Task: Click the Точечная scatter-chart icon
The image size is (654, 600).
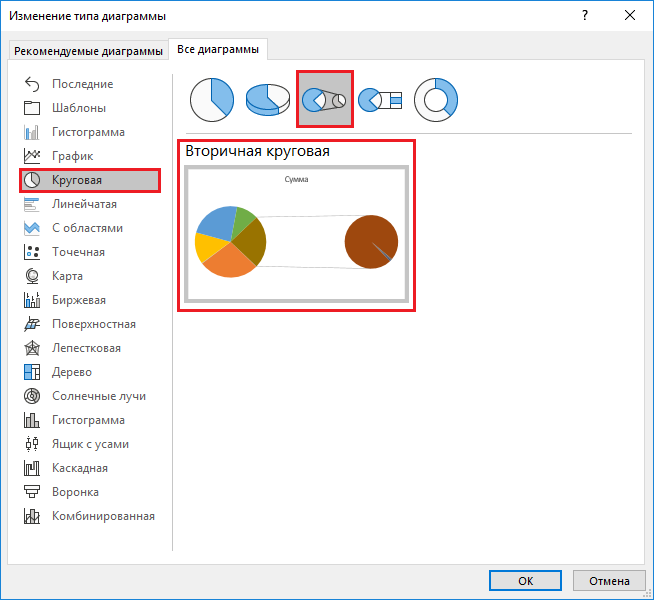Action: 32,252
